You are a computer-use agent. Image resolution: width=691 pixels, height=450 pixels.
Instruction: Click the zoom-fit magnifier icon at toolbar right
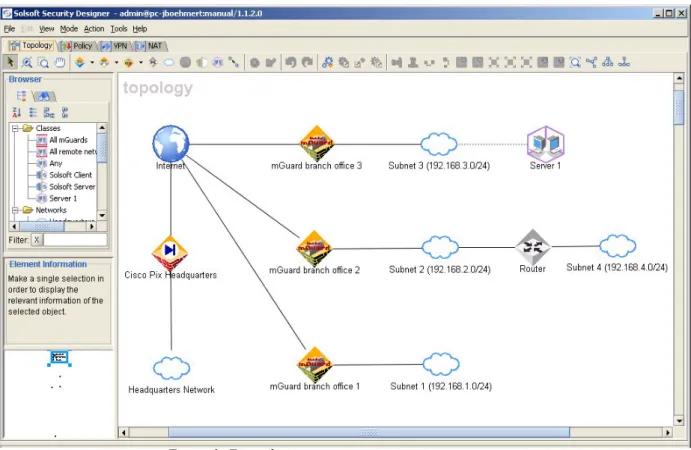click(575, 63)
